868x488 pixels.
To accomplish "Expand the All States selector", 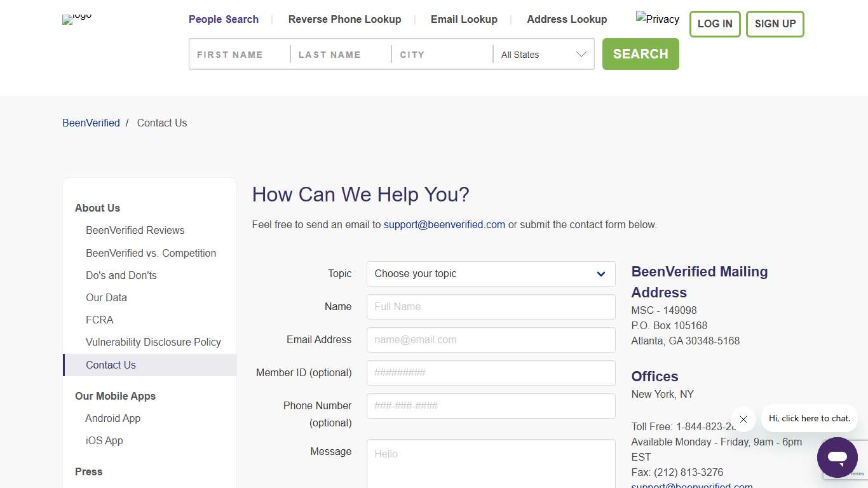I will pos(542,54).
